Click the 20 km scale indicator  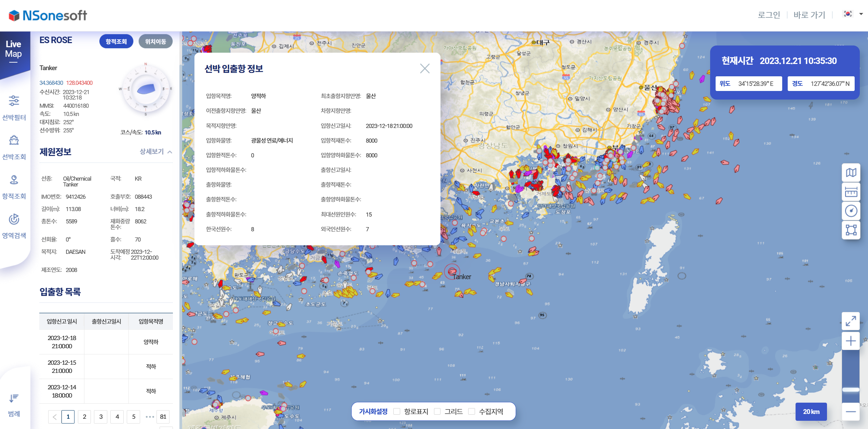[x=811, y=412]
